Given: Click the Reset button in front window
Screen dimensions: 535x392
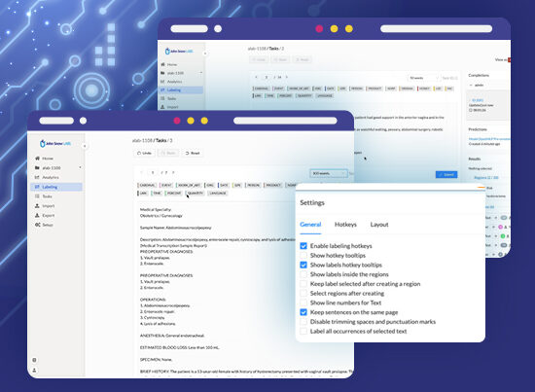Looking at the screenshot, I should 193,153.
